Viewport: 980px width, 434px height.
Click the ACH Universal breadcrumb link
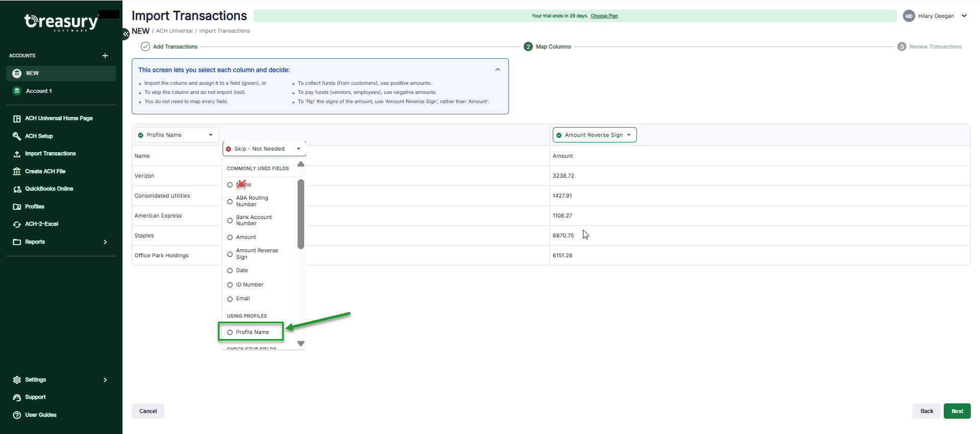(175, 31)
